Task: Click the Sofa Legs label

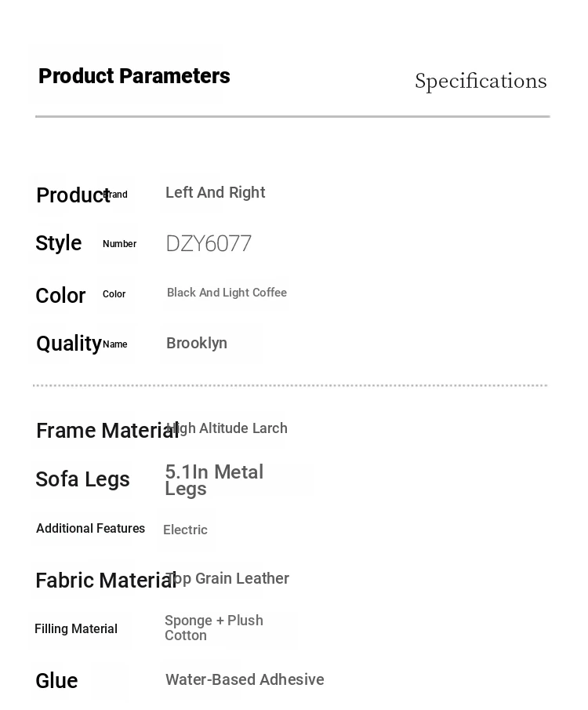Action: (83, 479)
